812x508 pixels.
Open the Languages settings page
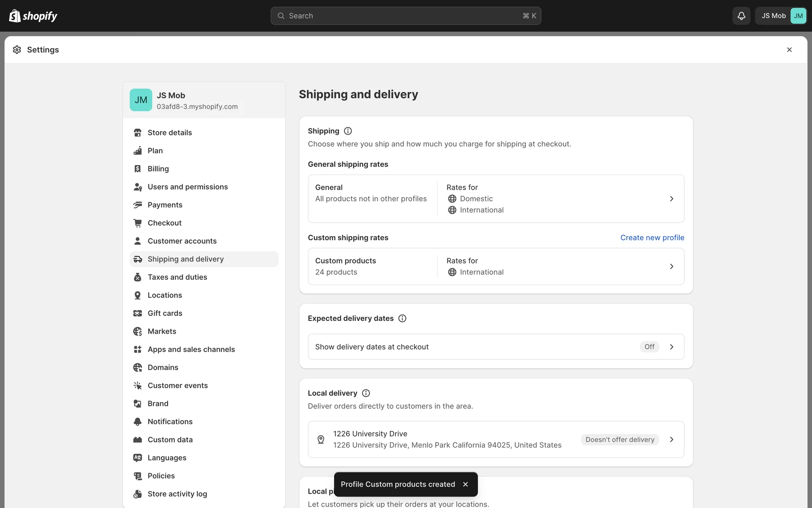point(167,458)
